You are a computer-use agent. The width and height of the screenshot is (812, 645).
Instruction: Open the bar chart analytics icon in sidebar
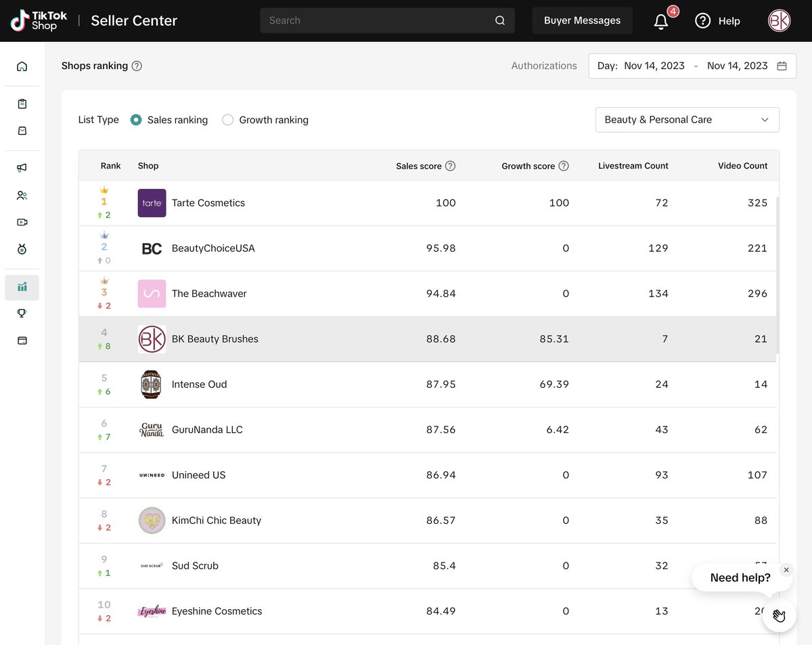tap(22, 288)
